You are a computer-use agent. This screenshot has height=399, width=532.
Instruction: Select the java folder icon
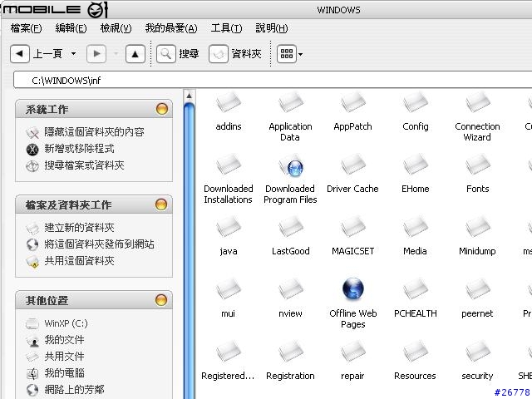[229, 227]
